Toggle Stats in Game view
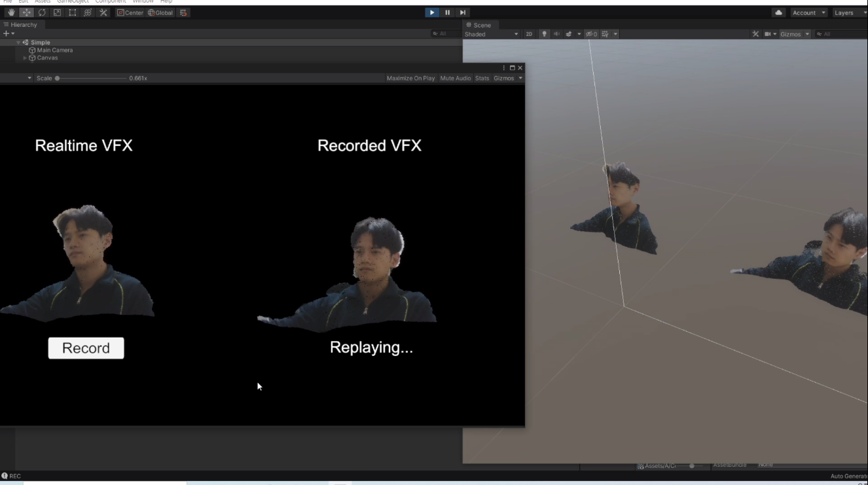The width and height of the screenshot is (868, 485). 482,78
